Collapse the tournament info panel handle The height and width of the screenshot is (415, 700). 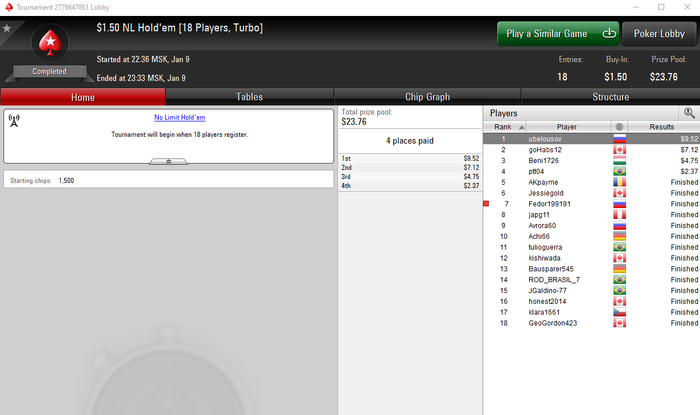[x=168, y=162]
